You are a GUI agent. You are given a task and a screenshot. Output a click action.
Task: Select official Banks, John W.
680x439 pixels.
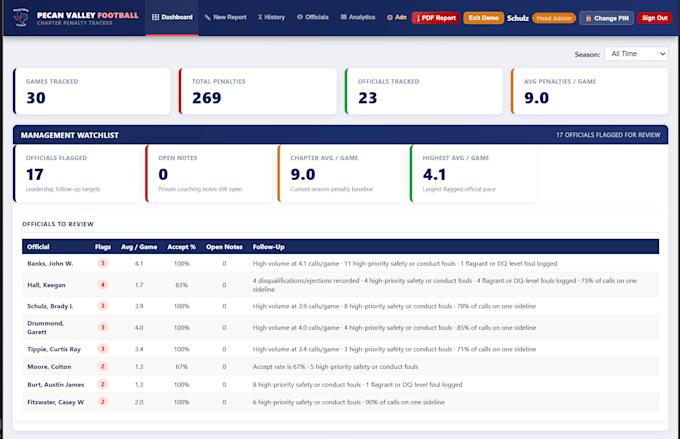(50, 263)
